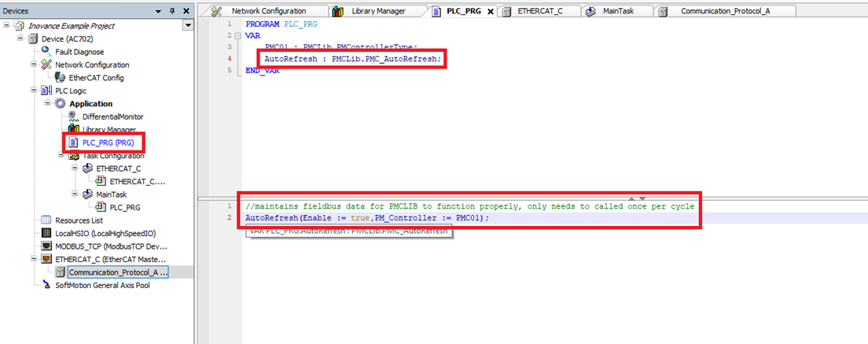Collapse the VAR block in code editor

coord(229,35)
